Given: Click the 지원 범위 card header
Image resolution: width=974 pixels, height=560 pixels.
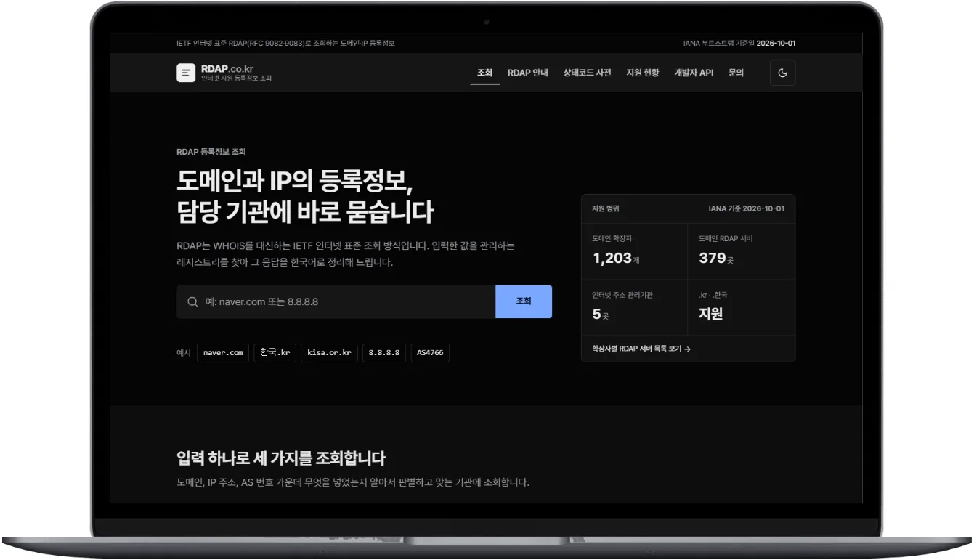Looking at the screenshot, I should coord(606,208).
